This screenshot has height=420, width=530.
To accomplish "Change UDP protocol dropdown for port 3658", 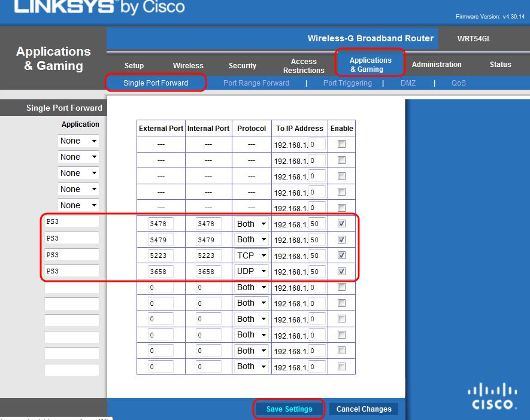I will [251, 272].
